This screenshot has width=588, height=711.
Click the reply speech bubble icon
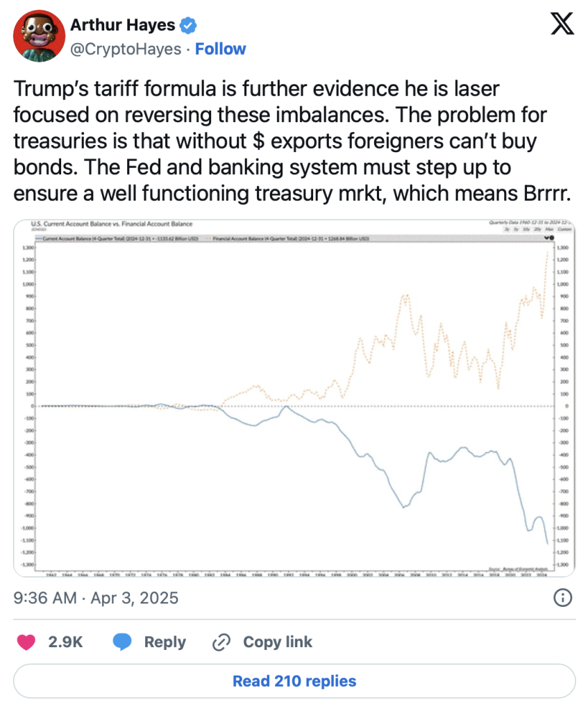pos(122,642)
